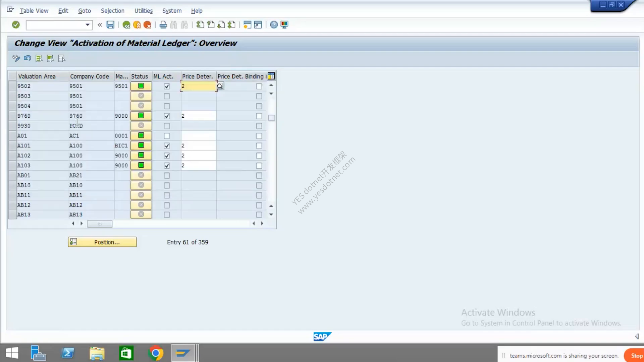Click the Position... button
644x362 pixels.
click(102, 242)
